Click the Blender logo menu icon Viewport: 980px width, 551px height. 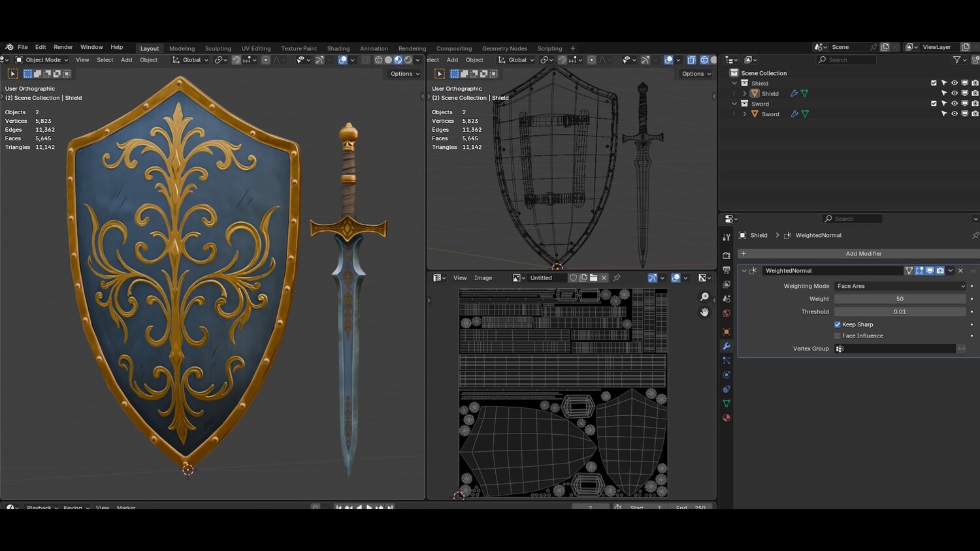pos(9,47)
